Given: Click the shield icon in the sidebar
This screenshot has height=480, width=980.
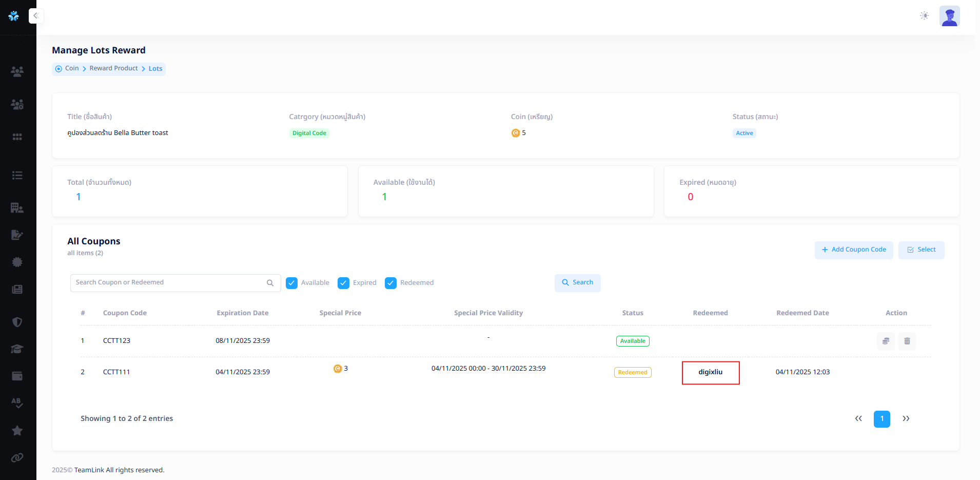Looking at the screenshot, I should click(x=17, y=322).
